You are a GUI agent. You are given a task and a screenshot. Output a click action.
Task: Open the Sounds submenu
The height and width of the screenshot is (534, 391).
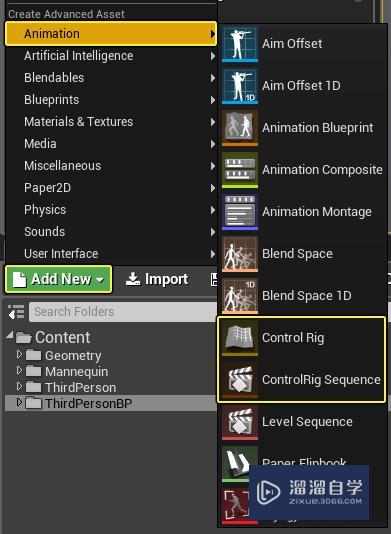tap(111, 232)
